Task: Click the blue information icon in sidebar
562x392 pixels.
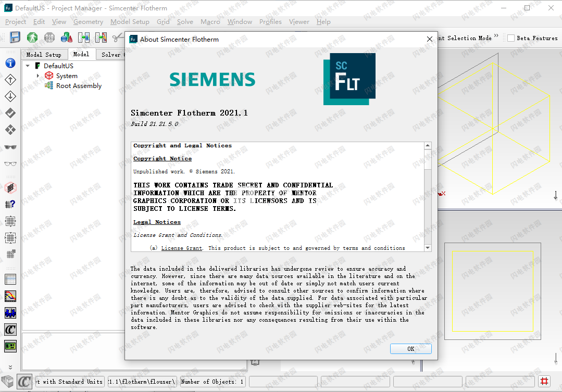Action: point(10,63)
